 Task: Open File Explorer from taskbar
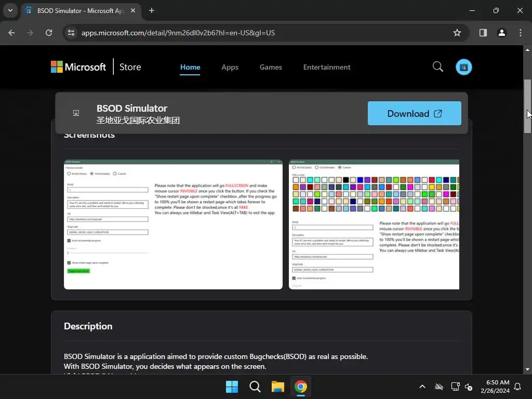(x=277, y=387)
